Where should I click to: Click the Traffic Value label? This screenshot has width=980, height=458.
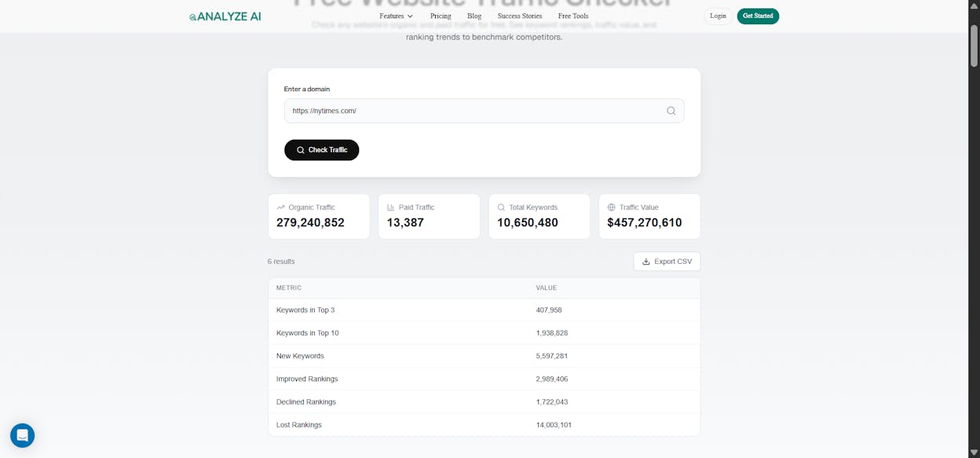(639, 207)
